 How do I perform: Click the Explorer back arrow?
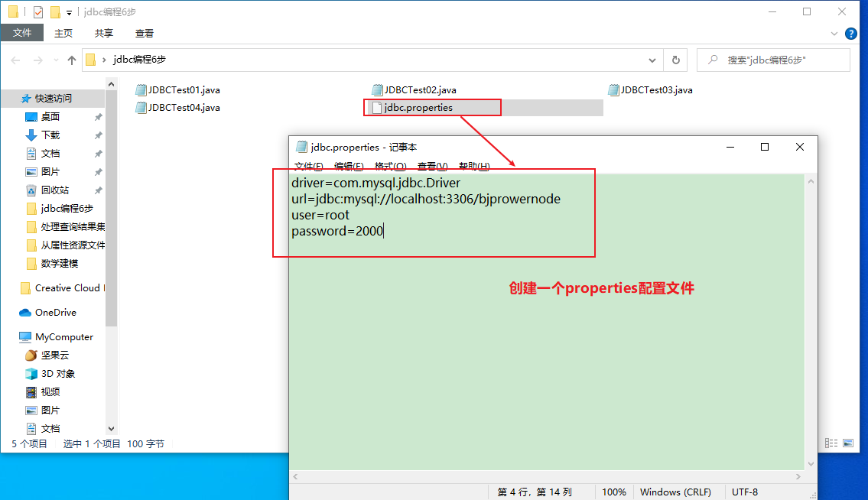point(15,60)
